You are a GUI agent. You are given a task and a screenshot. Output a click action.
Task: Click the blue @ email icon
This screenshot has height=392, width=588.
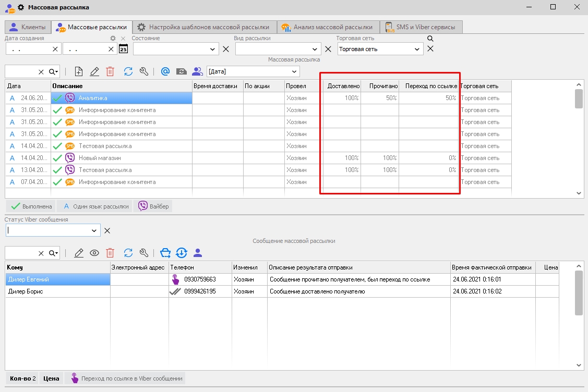165,71
